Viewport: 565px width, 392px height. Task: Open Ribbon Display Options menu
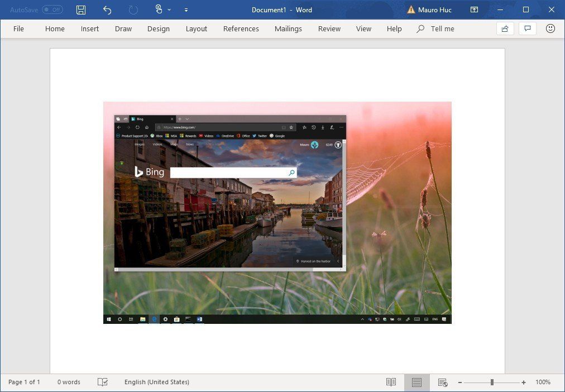(x=475, y=9)
